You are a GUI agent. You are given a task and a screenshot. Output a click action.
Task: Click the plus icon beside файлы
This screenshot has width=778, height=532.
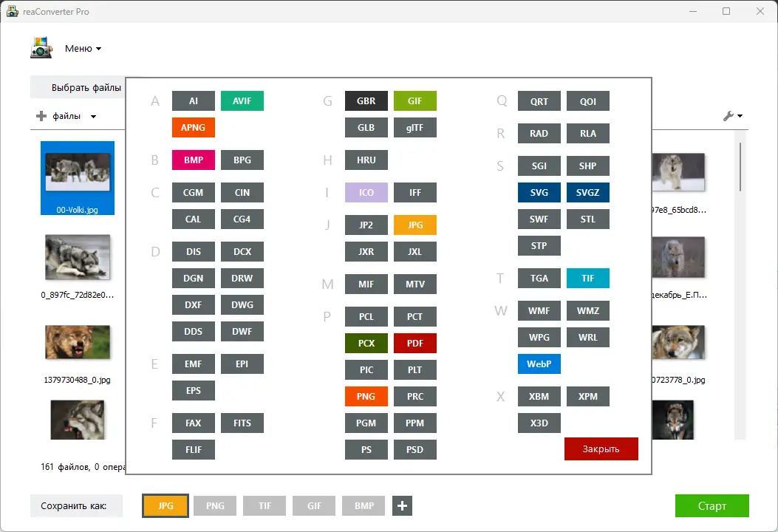point(41,116)
